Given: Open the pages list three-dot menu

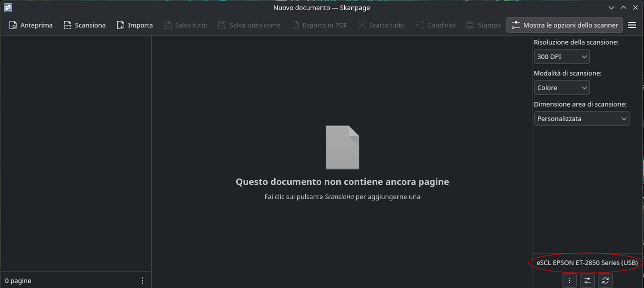Looking at the screenshot, I should pyautogui.click(x=143, y=280).
